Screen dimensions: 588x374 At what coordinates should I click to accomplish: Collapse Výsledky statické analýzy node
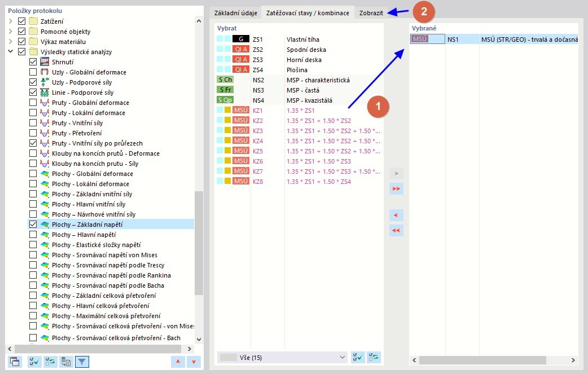pos(11,51)
